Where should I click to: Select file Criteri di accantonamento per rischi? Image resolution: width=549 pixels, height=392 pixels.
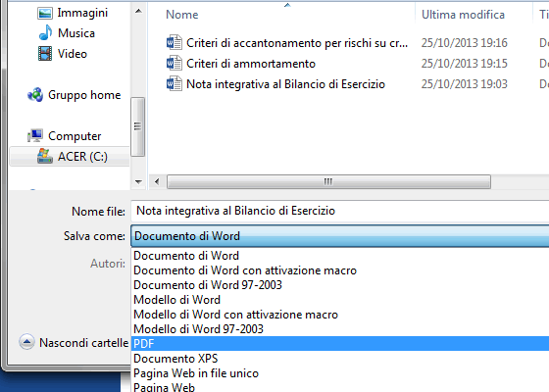(x=297, y=43)
